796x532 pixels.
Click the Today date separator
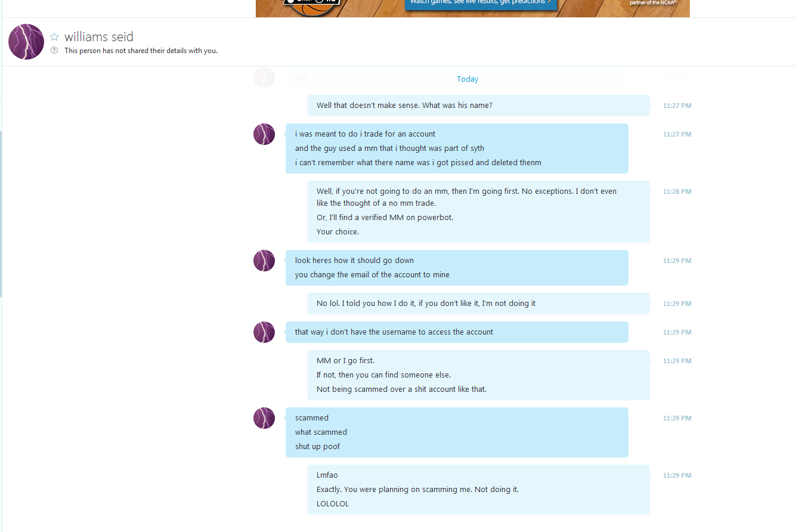467,79
